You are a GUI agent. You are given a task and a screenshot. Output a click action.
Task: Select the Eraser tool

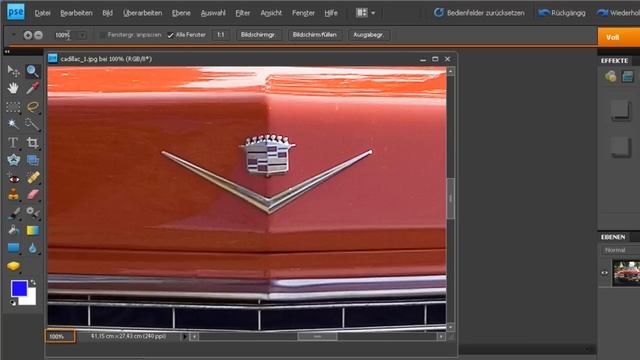[x=32, y=195]
